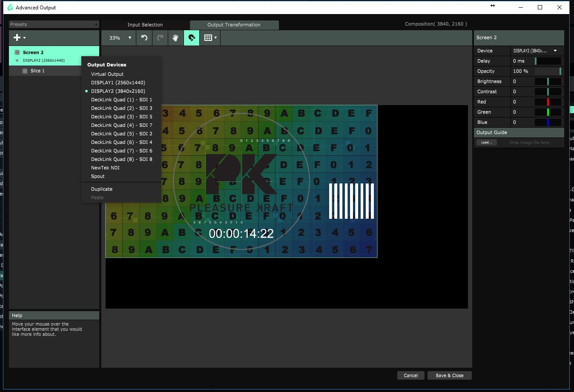The height and width of the screenshot is (392, 574).
Task: Switch to the Input Selection tab
Action: (x=145, y=25)
